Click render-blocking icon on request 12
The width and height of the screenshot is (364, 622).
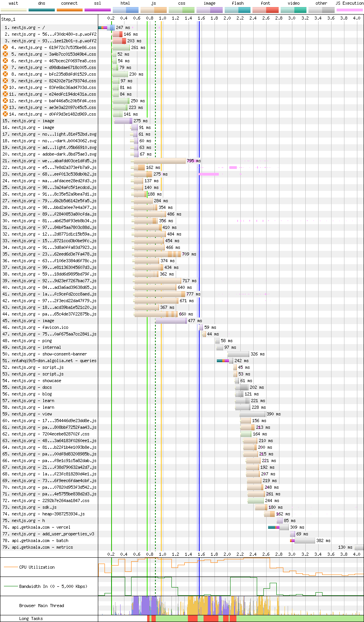tap(5, 101)
